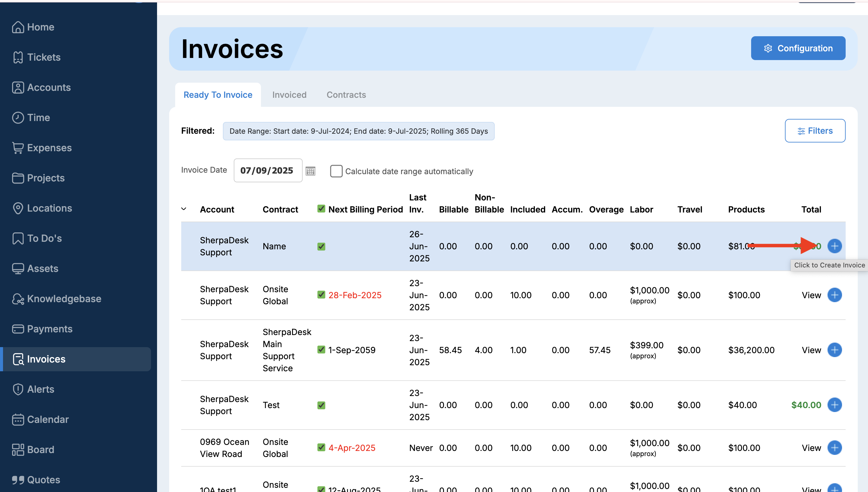Switch to the Invoiced tab
This screenshot has height=492, width=868.
[289, 94]
